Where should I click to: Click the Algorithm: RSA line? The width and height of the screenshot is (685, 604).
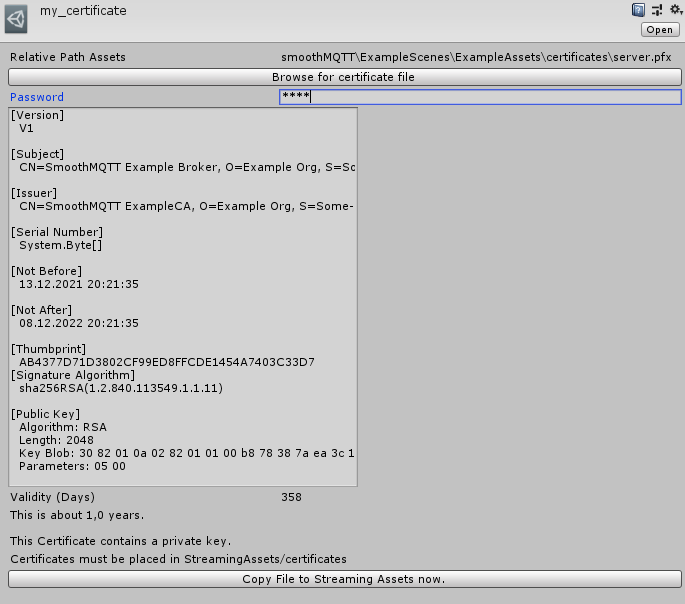coord(63,427)
